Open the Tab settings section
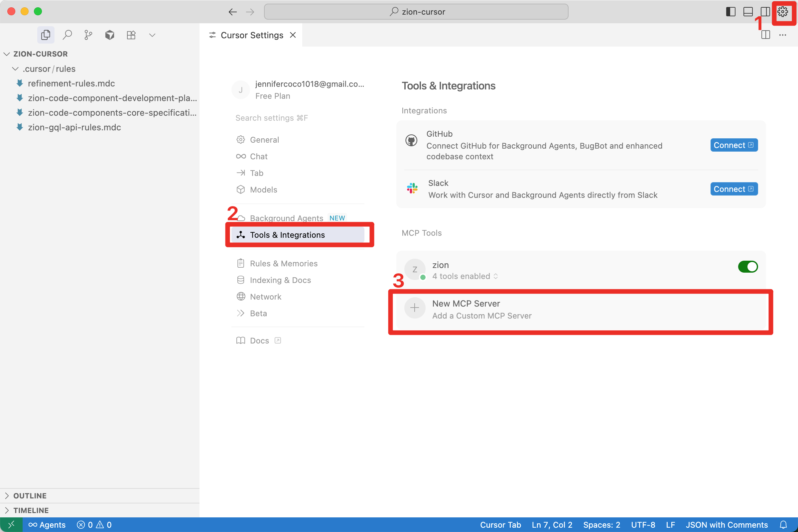The image size is (798, 532). 298,173
